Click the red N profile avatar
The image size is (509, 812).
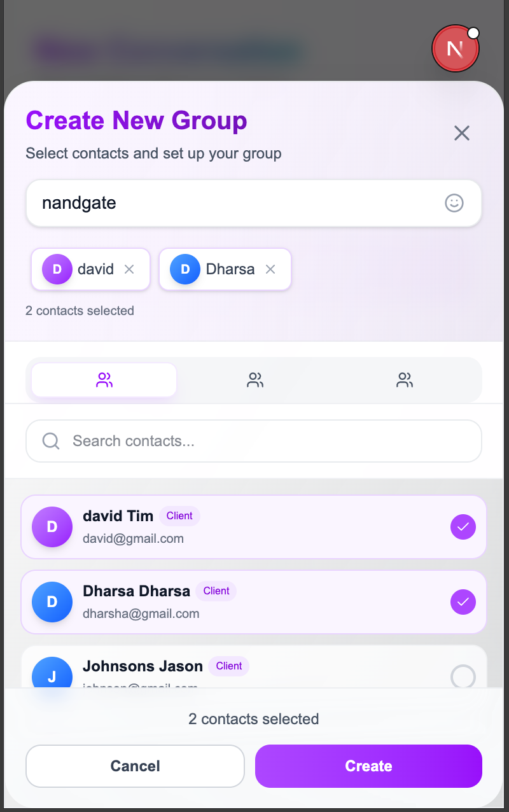coord(455,48)
